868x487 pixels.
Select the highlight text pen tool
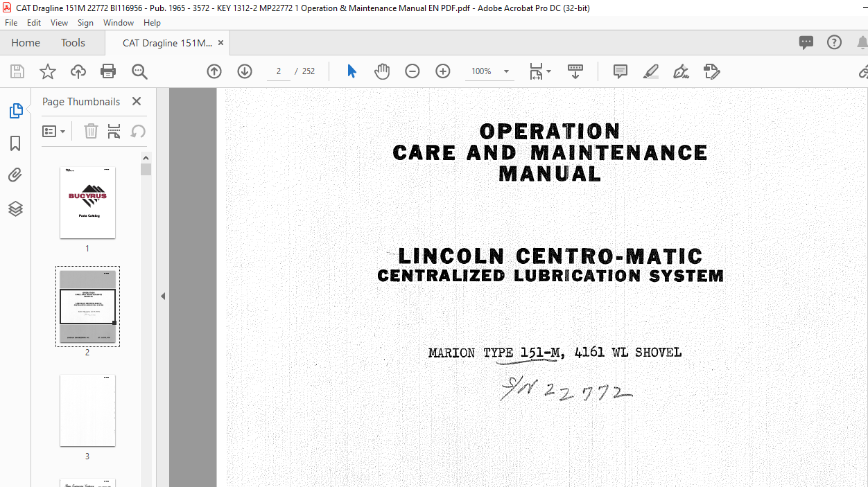pyautogui.click(x=650, y=71)
